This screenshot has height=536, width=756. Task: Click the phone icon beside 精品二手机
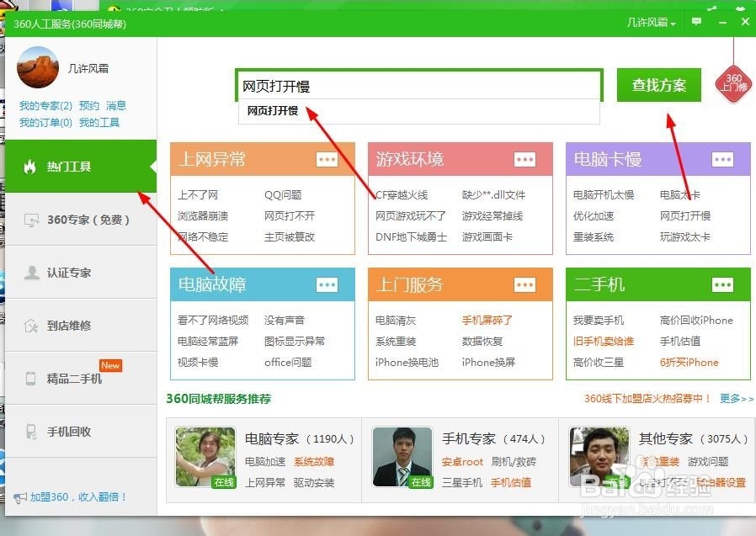pos(30,379)
